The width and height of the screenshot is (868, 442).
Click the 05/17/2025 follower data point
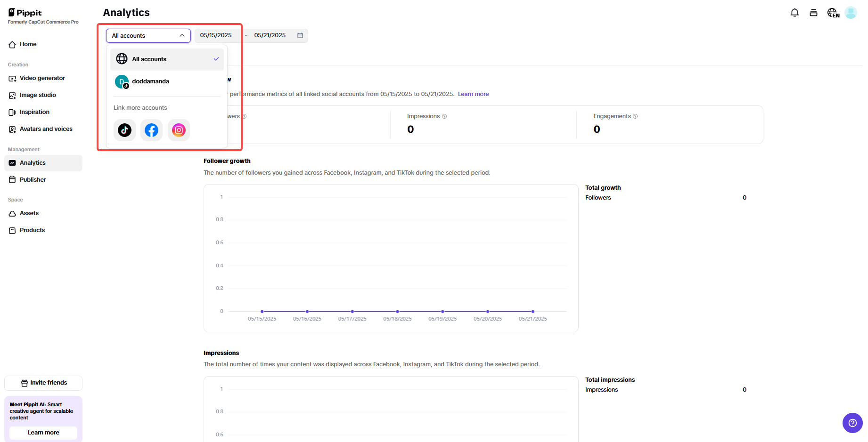click(352, 312)
